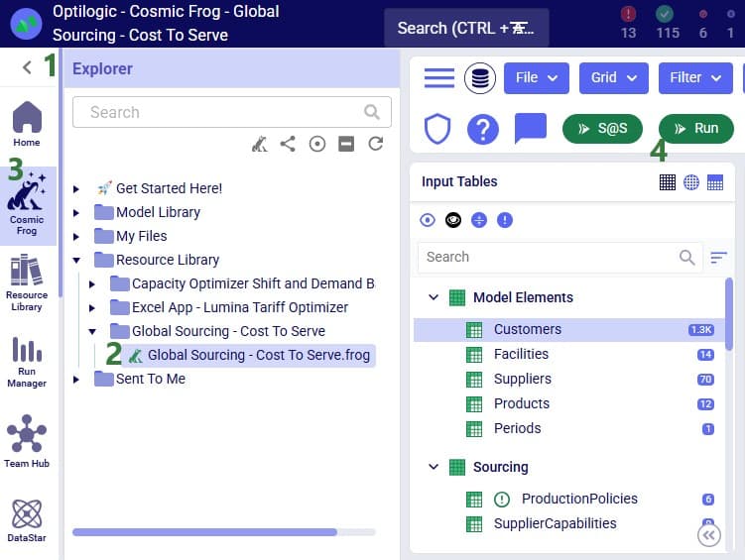The image size is (745, 560).
Task: Open the Filter dropdown menu
Action: (x=695, y=78)
